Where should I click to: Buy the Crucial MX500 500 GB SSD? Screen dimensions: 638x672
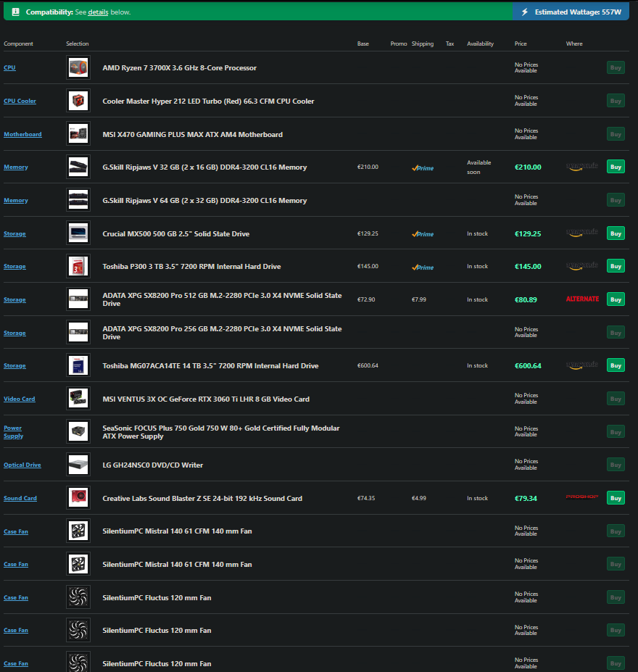pos(616,233)
